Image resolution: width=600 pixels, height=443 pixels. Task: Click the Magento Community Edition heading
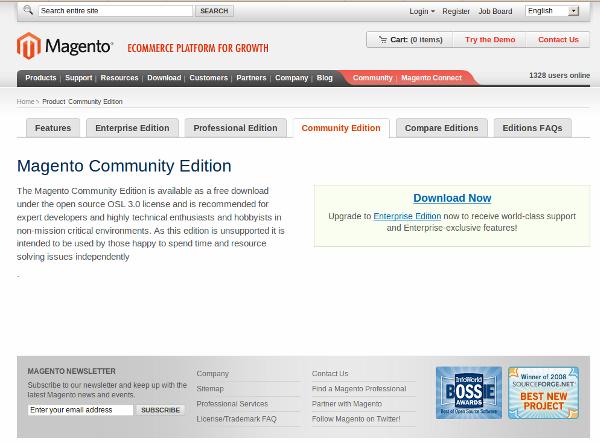124,166
